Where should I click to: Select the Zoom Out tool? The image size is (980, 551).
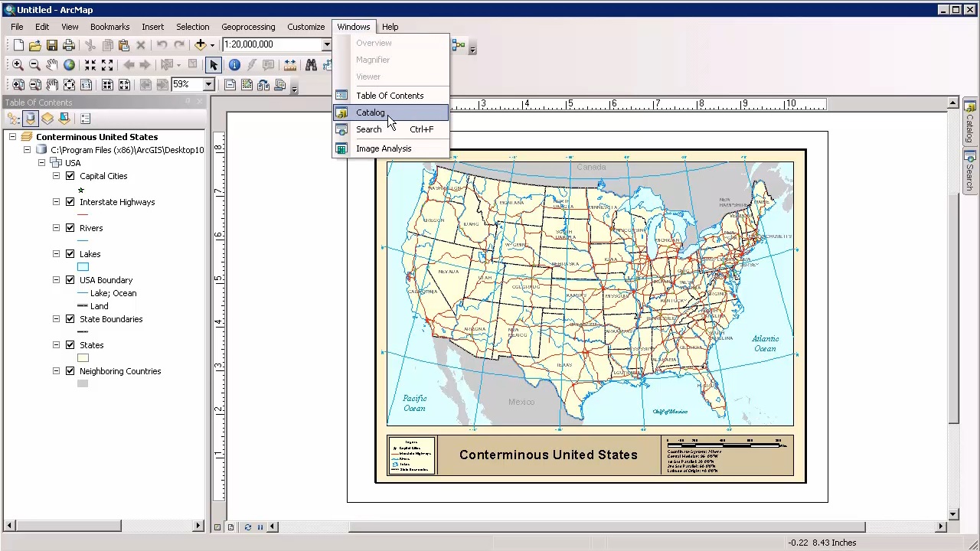click(34, 65)
